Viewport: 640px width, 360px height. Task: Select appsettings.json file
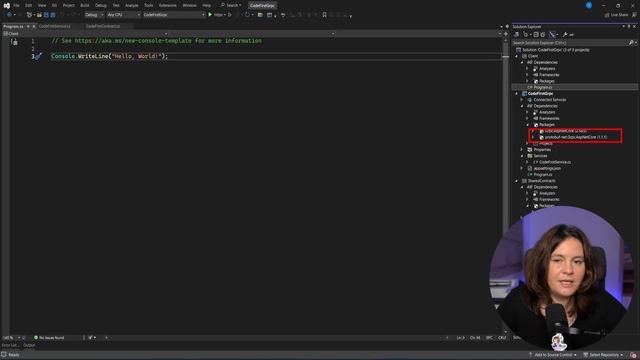point(547,168)
